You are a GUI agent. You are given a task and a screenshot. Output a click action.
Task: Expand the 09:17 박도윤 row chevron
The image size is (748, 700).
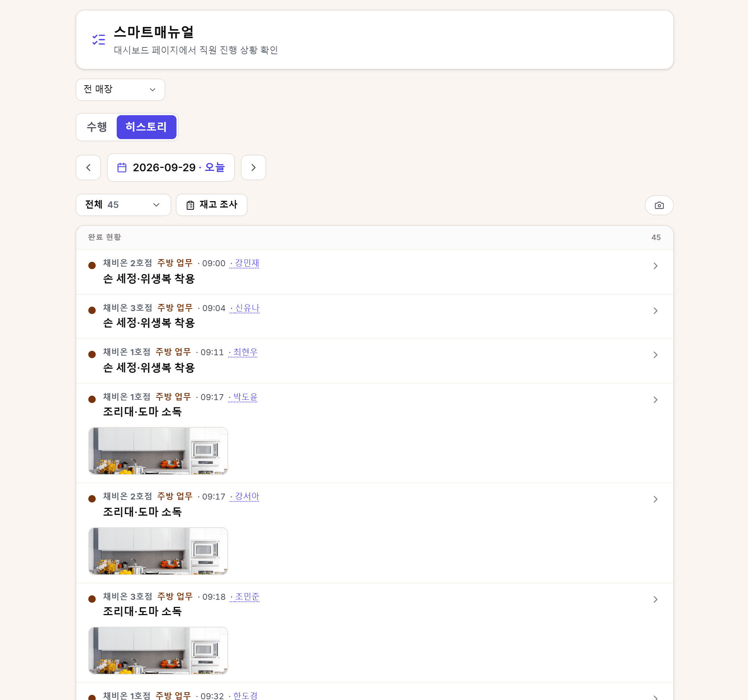(656, 399)
